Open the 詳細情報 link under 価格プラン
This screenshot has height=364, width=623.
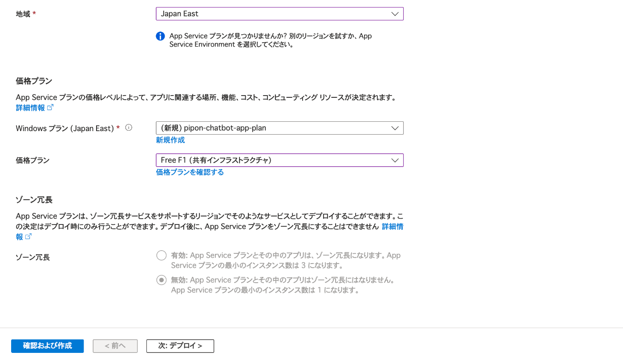35,108
